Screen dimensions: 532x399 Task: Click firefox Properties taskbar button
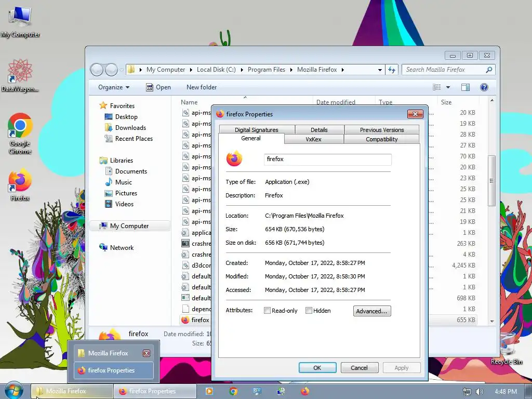(x=155, y=391)
